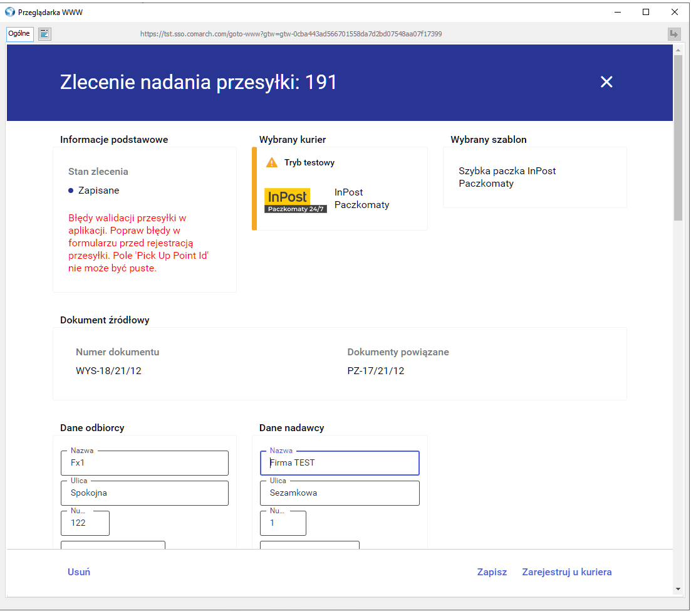This screenshot has width=691, height=616.
Task: Focus the sender Nazwa field with Firma TEST
Action: [x=340, y=463]
